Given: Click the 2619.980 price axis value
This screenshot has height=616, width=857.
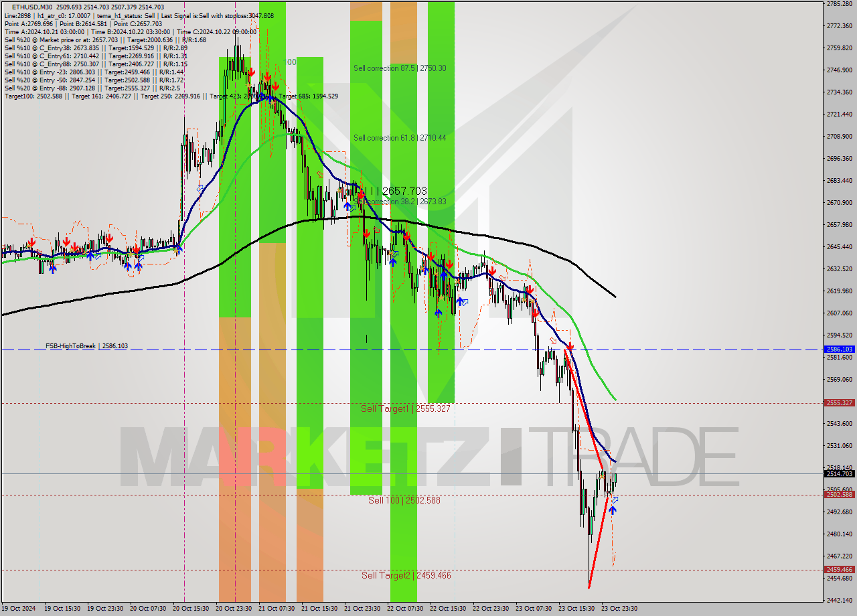Looking at the screenshot, I should pyautogui.click(x=840, y=291).
